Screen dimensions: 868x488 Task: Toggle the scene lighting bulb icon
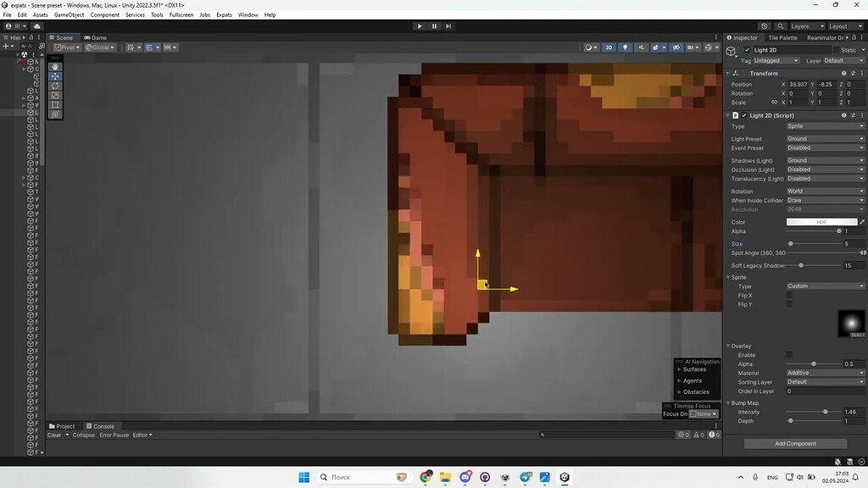[626, 47]
